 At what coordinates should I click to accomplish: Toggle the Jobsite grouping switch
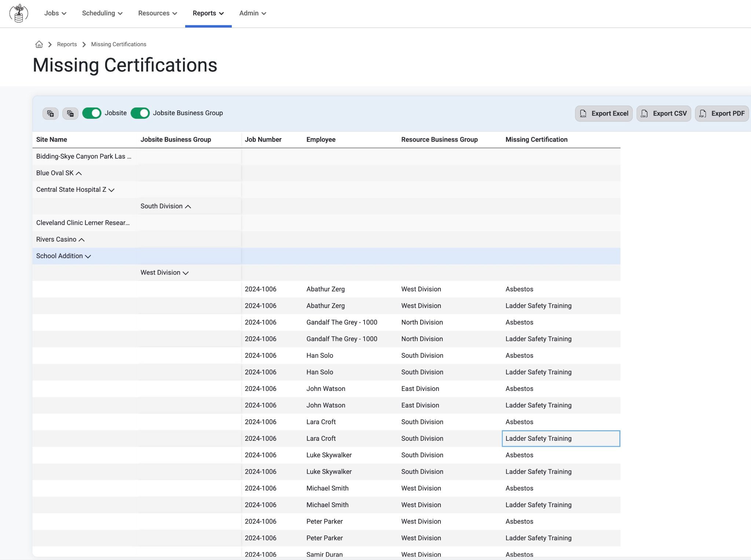point(92,113)
